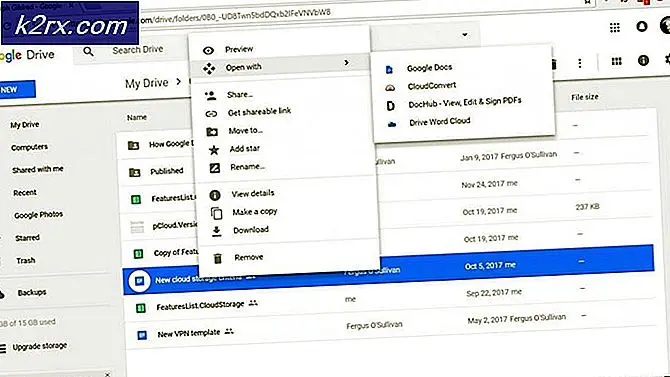Click the Search Drive field
The image size is (670, 377).
[x=138, y=50]
